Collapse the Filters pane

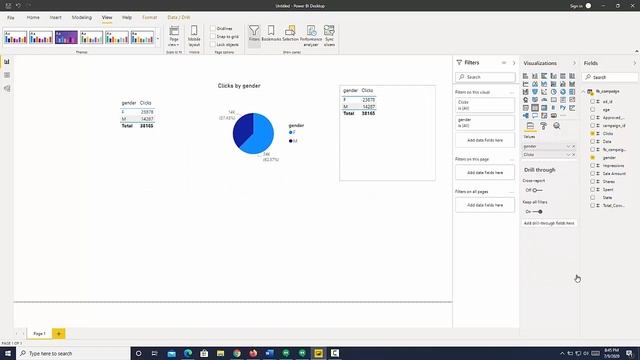(x=514, y=63)
